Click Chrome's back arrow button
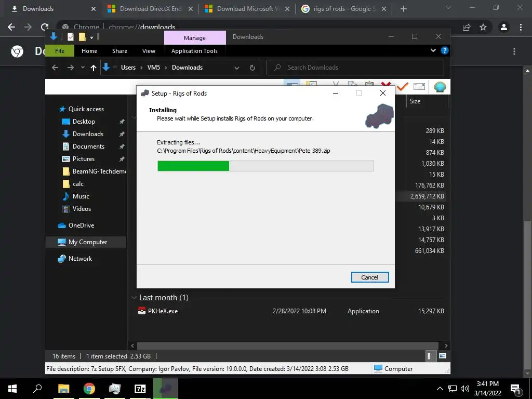Viewport: 532px width, 399px height. point(11,27)
